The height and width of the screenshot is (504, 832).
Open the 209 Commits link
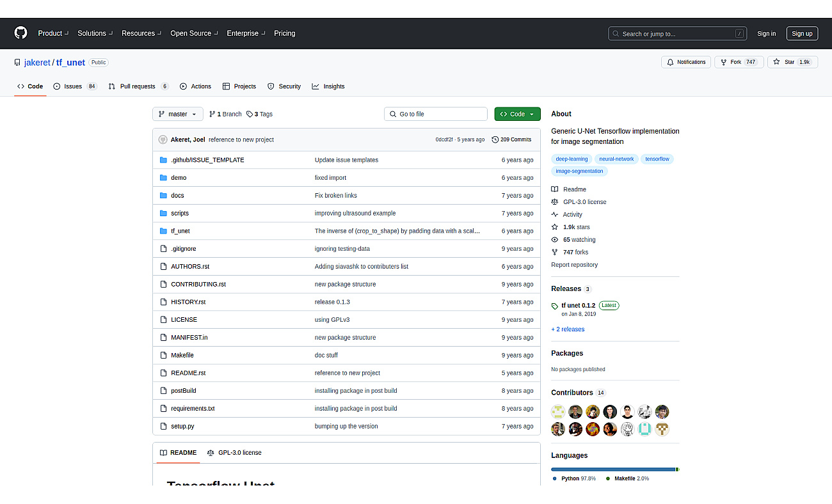pyautogui.click(x=511, y=139)
